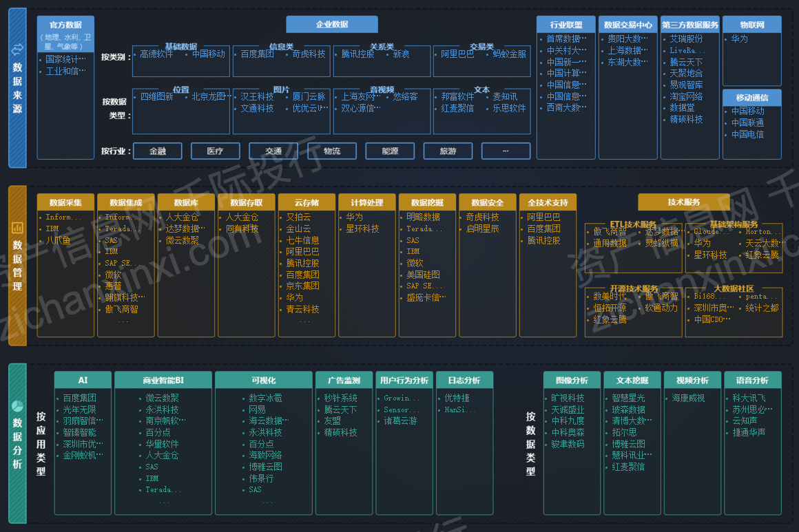
Task: Click the 第三方数据服务 header
Action: click(690, 25)
